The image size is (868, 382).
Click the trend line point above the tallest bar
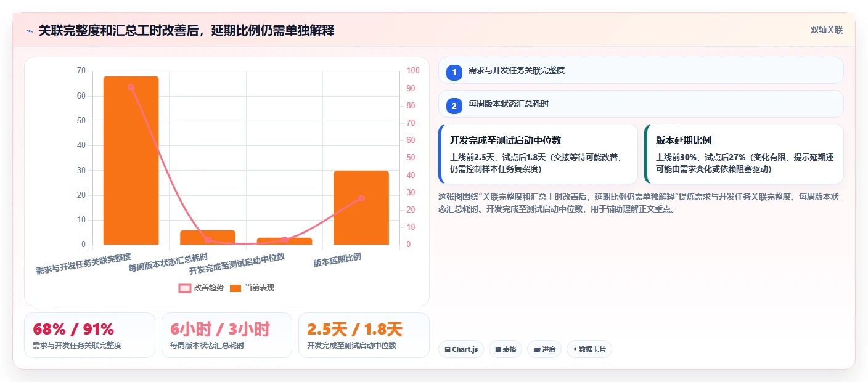[x=131, y=87]
